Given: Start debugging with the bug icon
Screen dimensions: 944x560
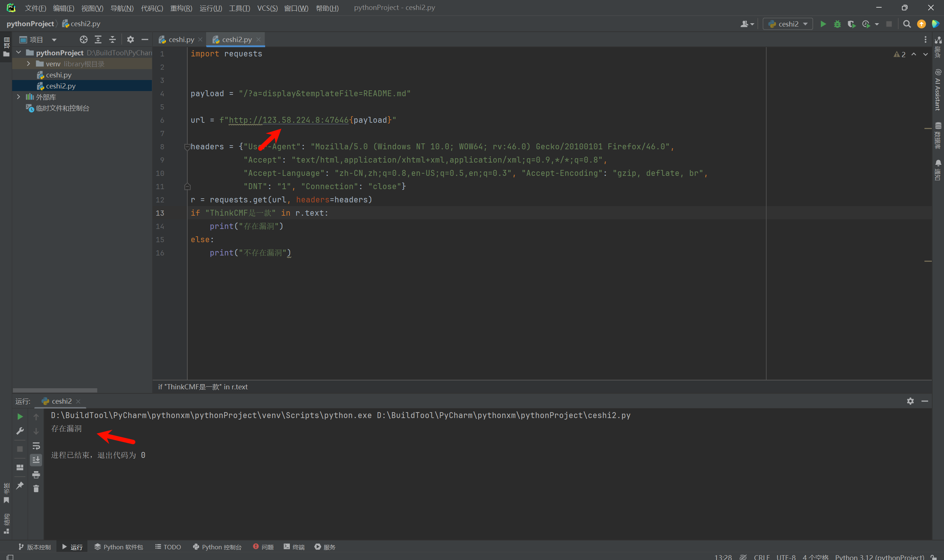Looking at the screenshot, I should tap(837, 24).
